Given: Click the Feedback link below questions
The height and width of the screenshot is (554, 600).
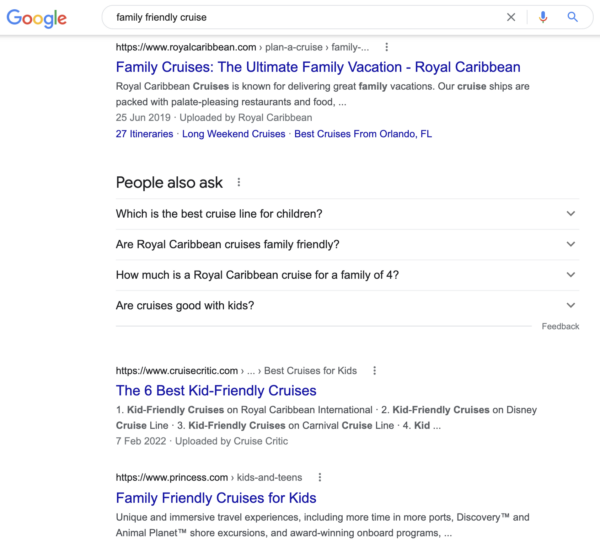Looking at the screenshot, I should [x=560, y=327].
